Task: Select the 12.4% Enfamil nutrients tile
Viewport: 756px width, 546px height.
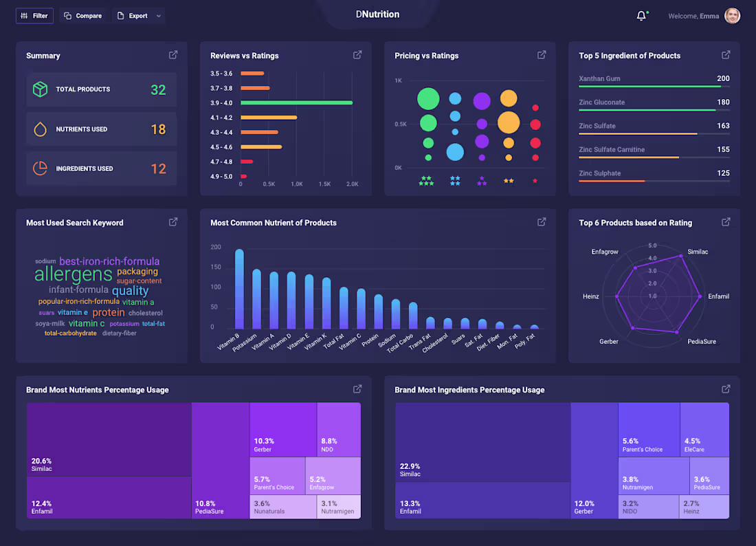Action: pos(109,498)
